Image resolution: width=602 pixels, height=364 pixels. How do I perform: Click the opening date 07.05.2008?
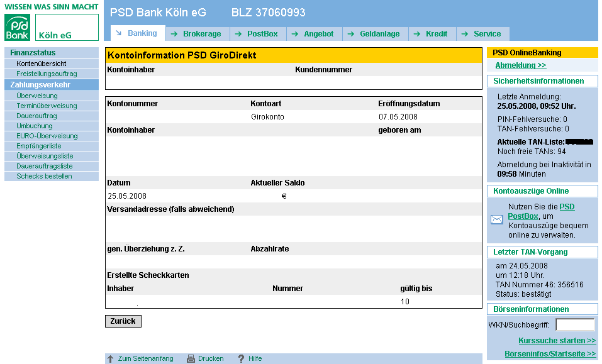[398, 116]
